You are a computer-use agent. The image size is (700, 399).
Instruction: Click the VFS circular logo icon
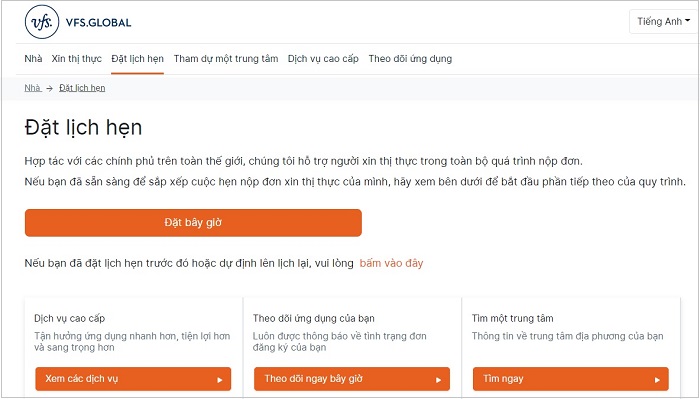point(42,22)
